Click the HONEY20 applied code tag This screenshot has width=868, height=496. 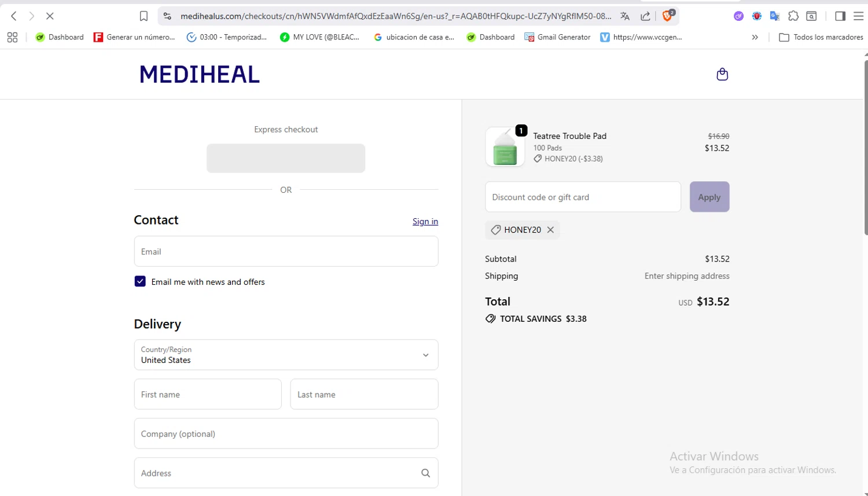(523, 230)
